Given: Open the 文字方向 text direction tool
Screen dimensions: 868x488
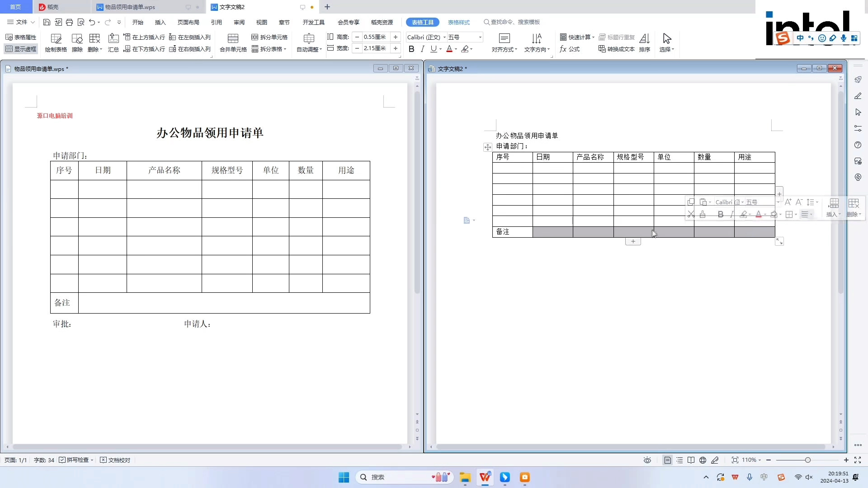Looking at the screenshot, I should pyautogui.click(x=537, y=43).
